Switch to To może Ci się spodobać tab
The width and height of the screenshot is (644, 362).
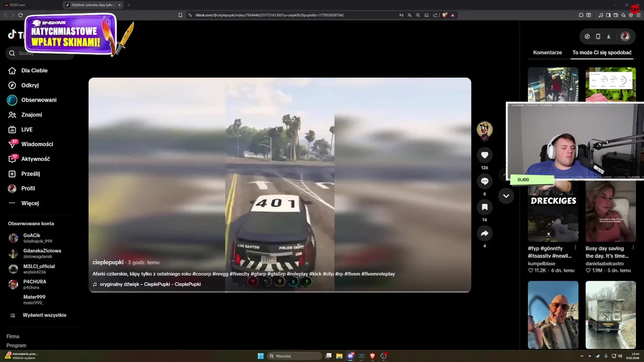point(602,52)
